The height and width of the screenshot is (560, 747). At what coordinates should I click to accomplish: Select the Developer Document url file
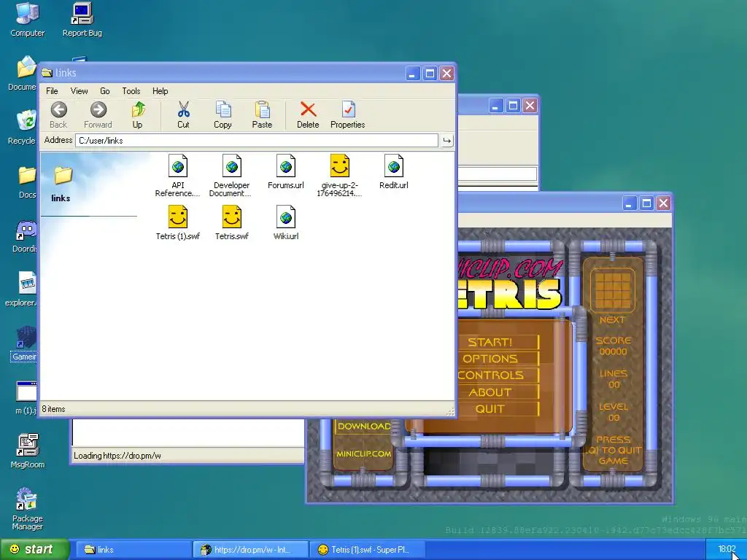tap(232, 176)
